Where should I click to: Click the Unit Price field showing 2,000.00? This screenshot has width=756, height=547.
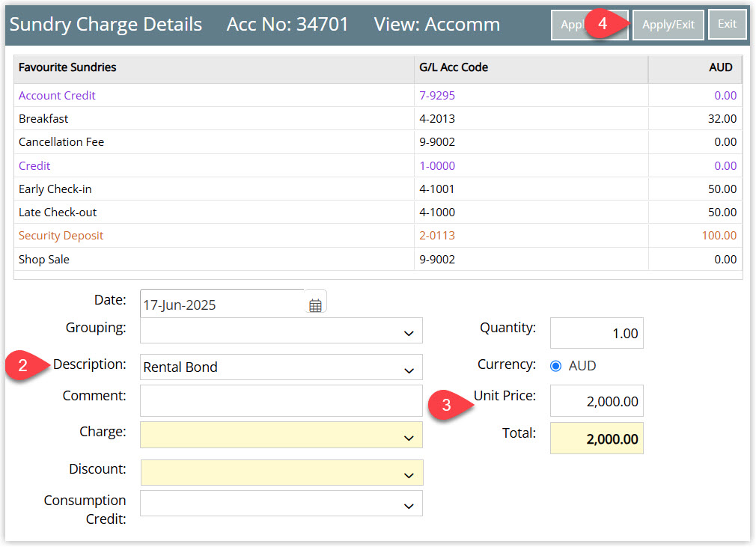(597, 401)
